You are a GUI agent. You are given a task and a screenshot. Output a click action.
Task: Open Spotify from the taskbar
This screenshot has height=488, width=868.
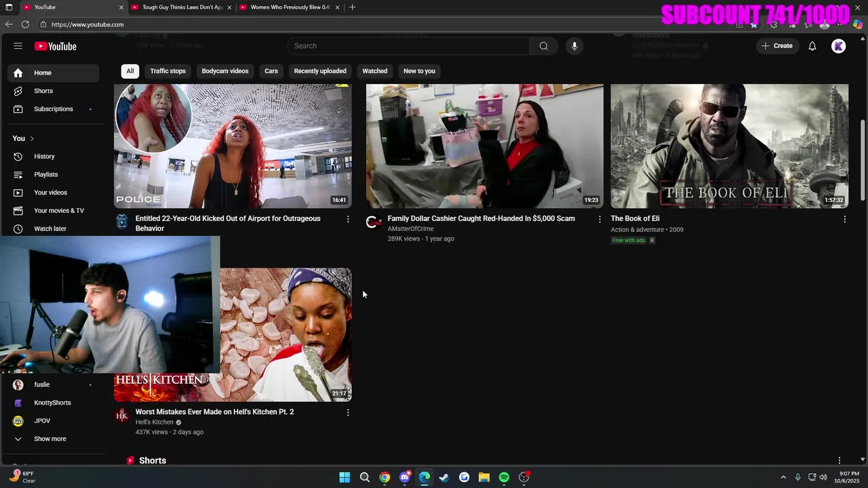[x=504, y=477]
